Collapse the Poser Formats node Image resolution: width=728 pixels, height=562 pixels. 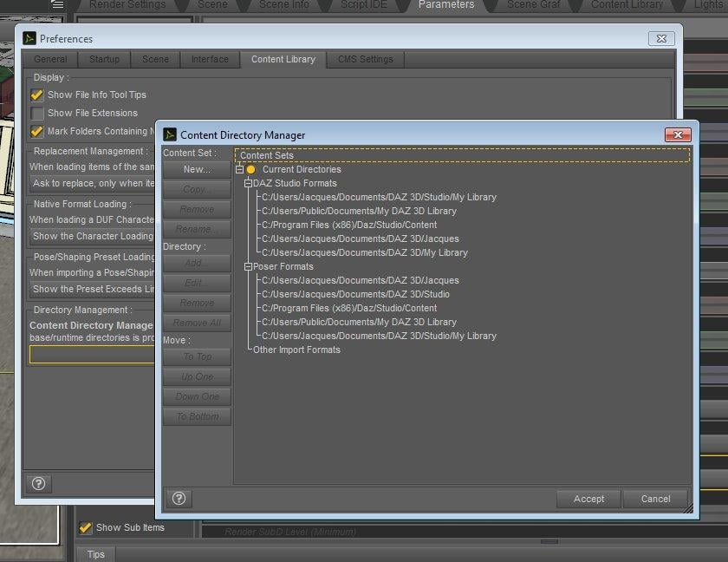click(x=249, y=266)
